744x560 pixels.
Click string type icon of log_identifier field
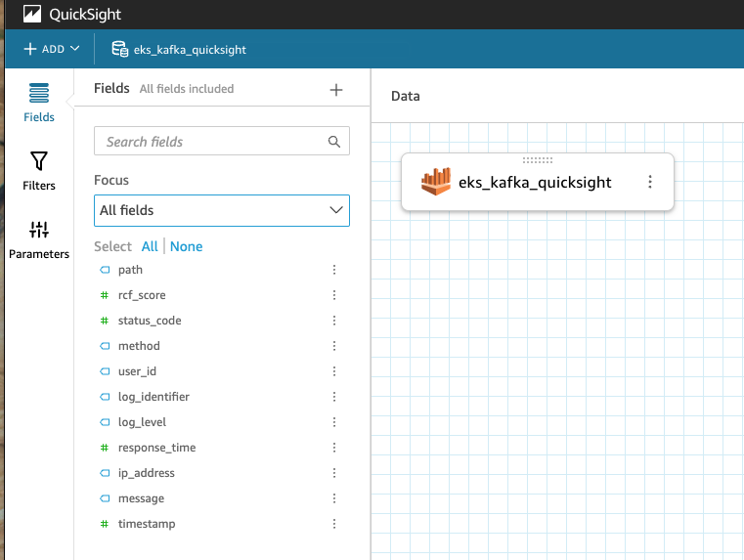105,397
